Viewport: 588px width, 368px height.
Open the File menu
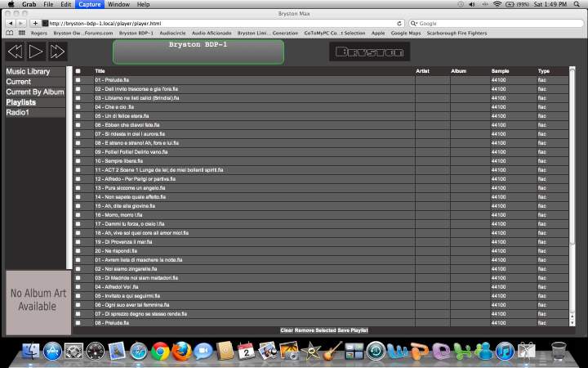[48, 4]
